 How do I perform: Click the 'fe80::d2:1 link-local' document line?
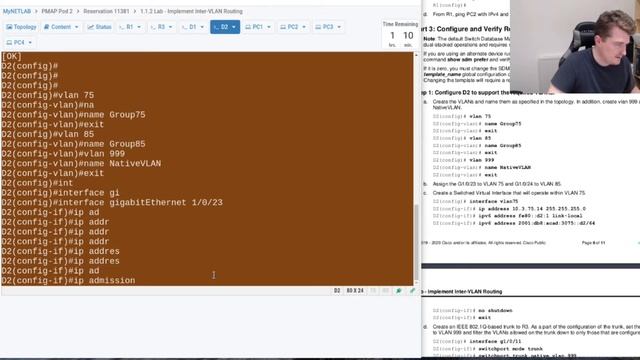(508, 216)
